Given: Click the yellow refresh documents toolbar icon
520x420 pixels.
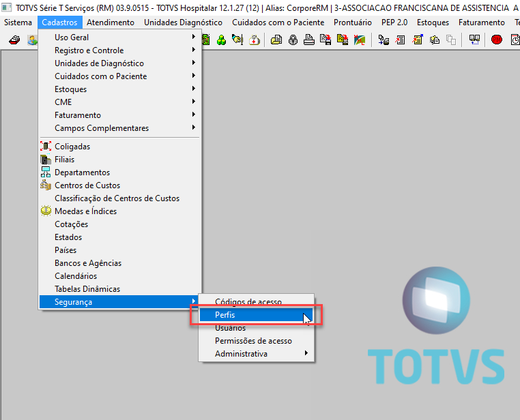Looking at the screenshot, I should (435, 40).
